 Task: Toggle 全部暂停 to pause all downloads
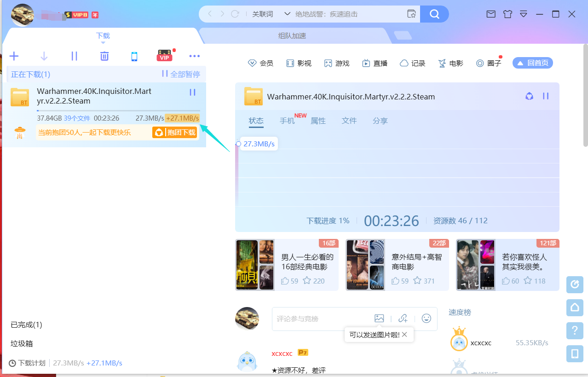tap(180, 74)
